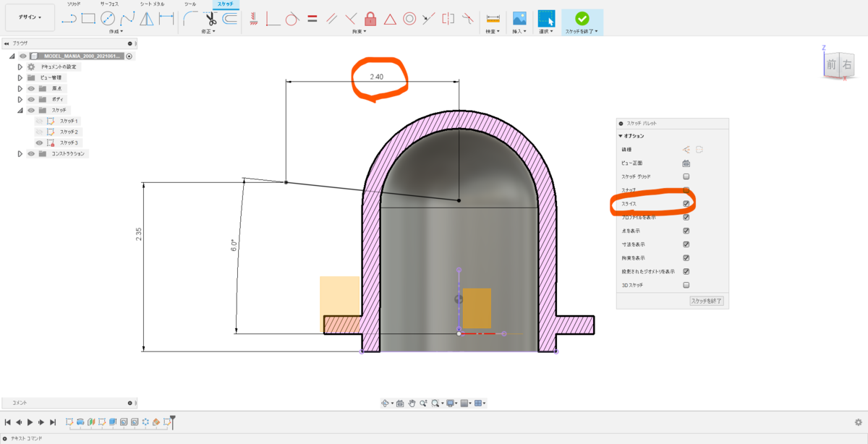Click the Select tool icon
868x444 pixels.
pyautogui.click(x=546, y=19)
